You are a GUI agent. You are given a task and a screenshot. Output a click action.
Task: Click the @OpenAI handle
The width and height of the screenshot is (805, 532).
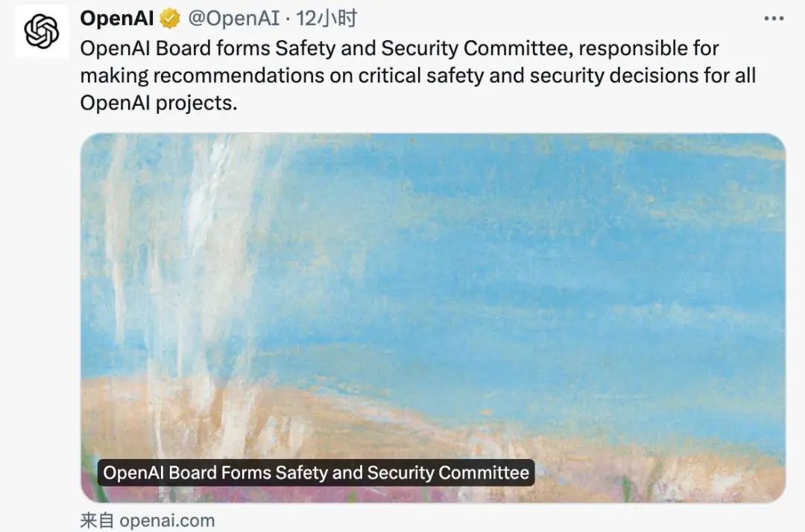coord(233,19)
